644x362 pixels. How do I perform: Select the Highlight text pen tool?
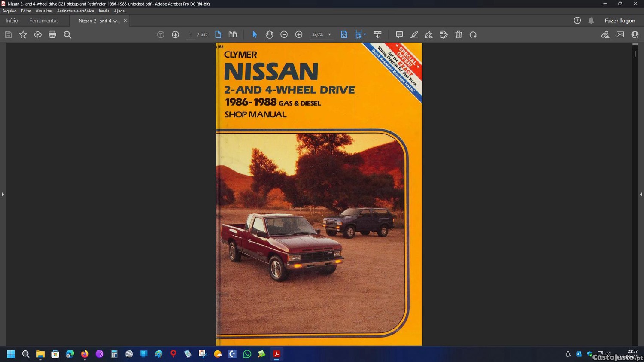point(414,35)
